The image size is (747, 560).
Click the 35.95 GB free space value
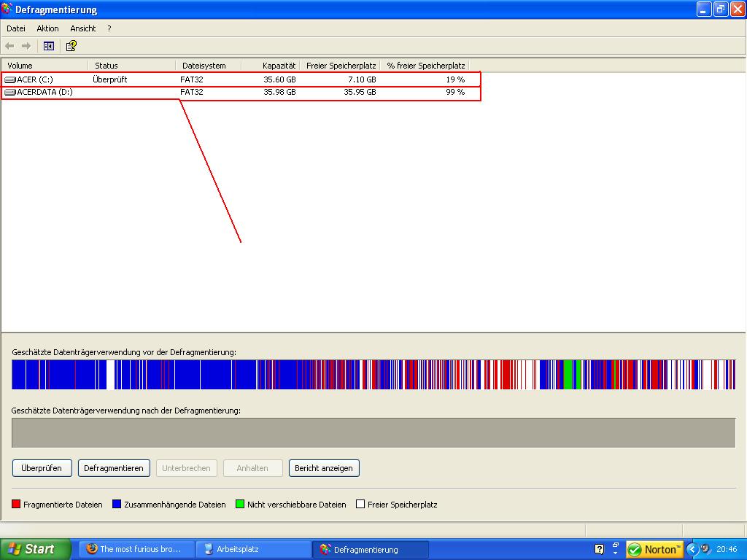click(x=360, y=92)
